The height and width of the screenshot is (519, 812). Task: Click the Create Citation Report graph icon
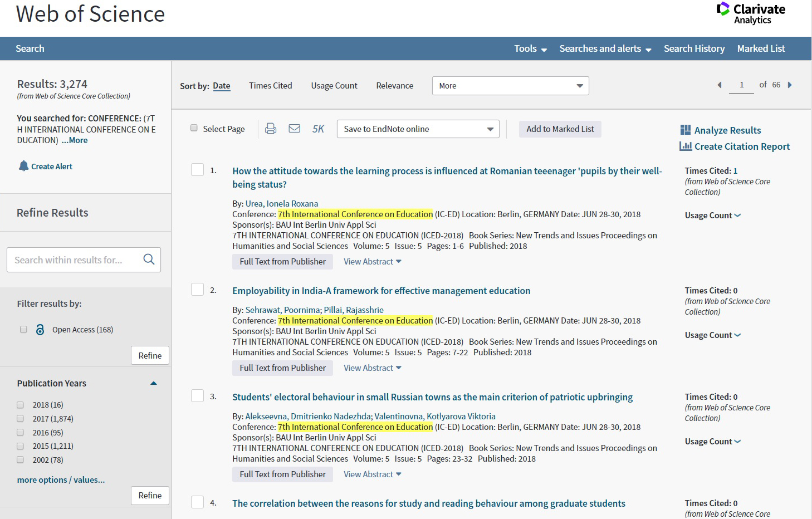pos(686,146)
